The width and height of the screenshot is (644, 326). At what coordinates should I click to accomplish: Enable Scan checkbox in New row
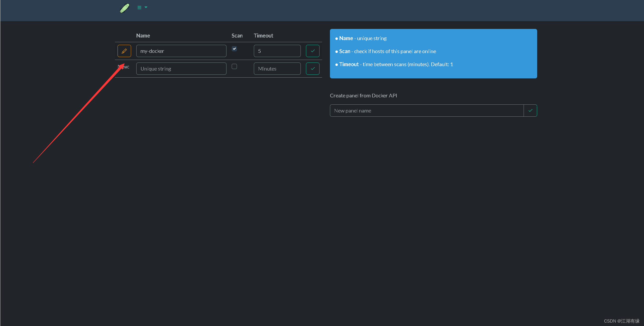coord(234,66)
